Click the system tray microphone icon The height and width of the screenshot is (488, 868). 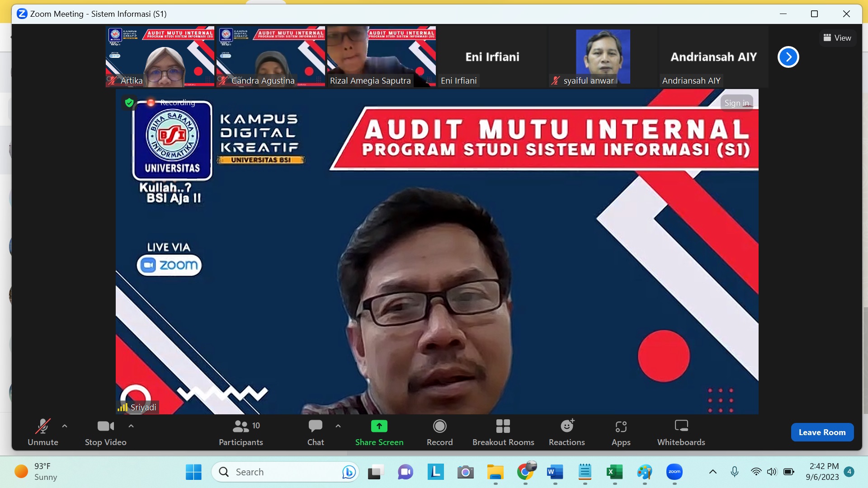(x=735, y=472)
